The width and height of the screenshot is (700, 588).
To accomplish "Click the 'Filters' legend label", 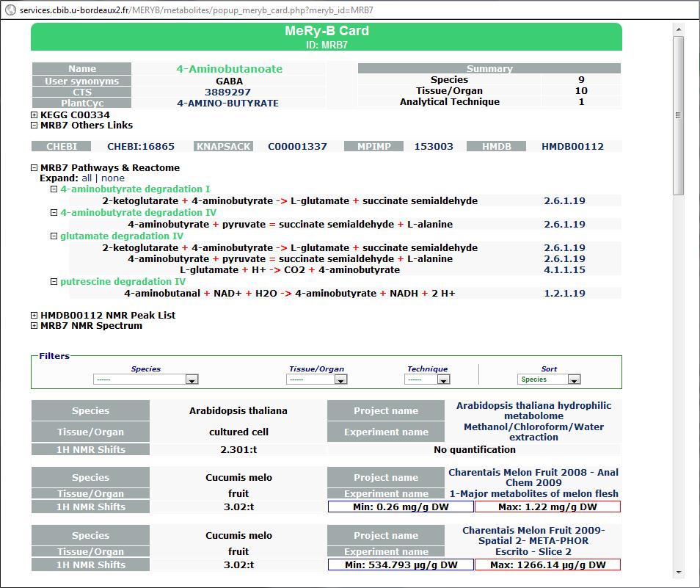I will pos(54,356).
